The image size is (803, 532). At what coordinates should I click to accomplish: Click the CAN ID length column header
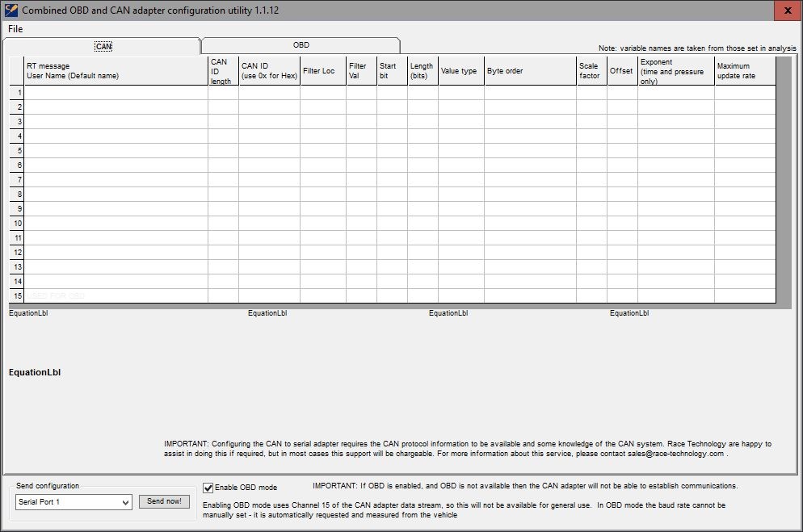[223, 71]
